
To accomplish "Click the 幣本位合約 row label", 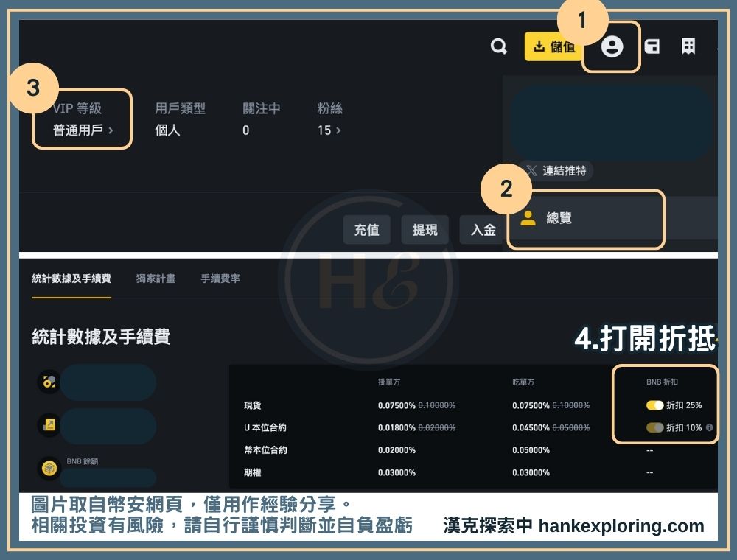I will click(265, 450).
